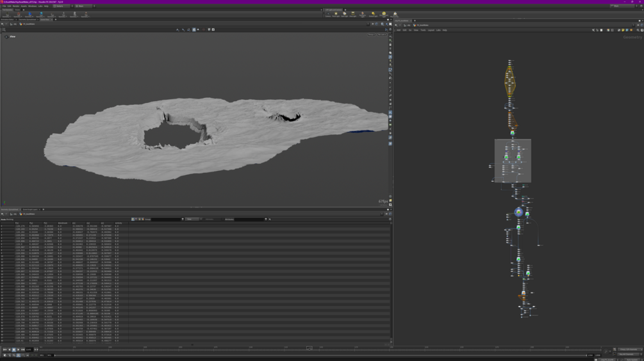Open the Go menu in network editor
Image resolution: width=644 pixels, height=361 pixels.
(x=410, y=30)
